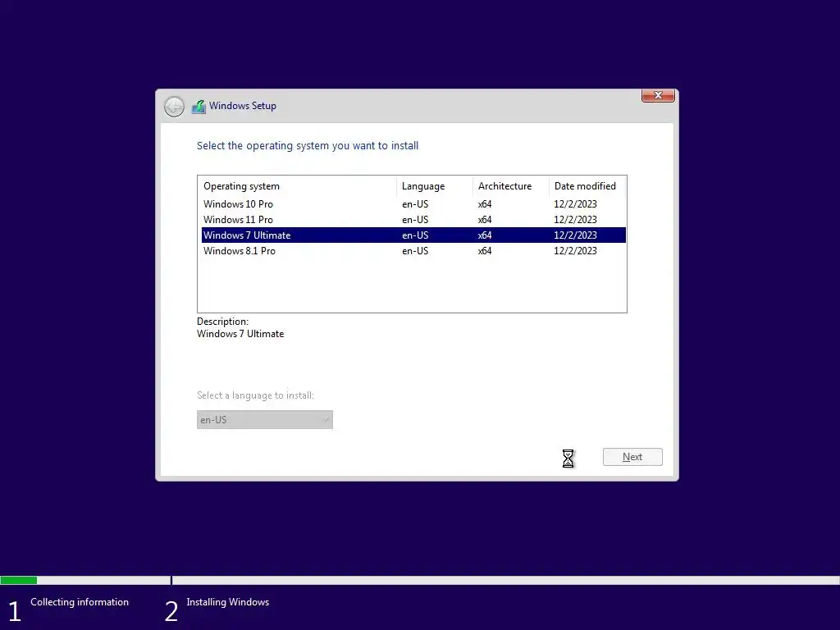This screenshot has width=840, height=630.
Task: Click the 12/2/2023 date of Windows 10 Pro
Action: (x=575, y=204)
